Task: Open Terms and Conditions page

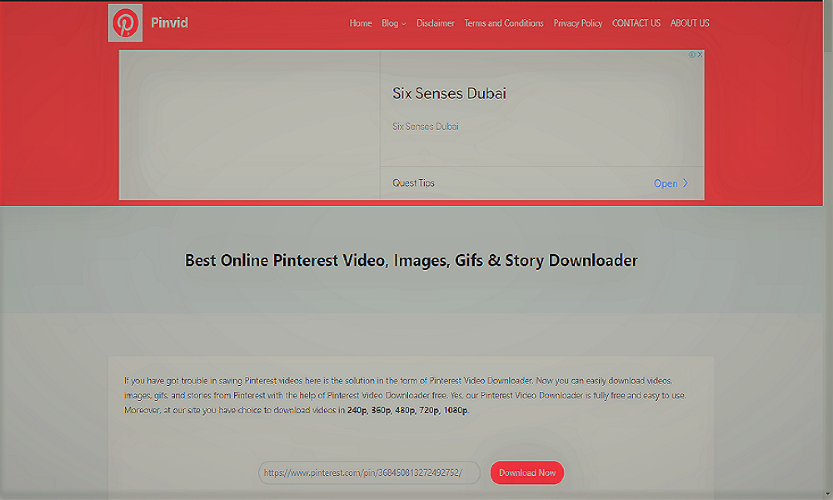Action: (x=504, y=23)
